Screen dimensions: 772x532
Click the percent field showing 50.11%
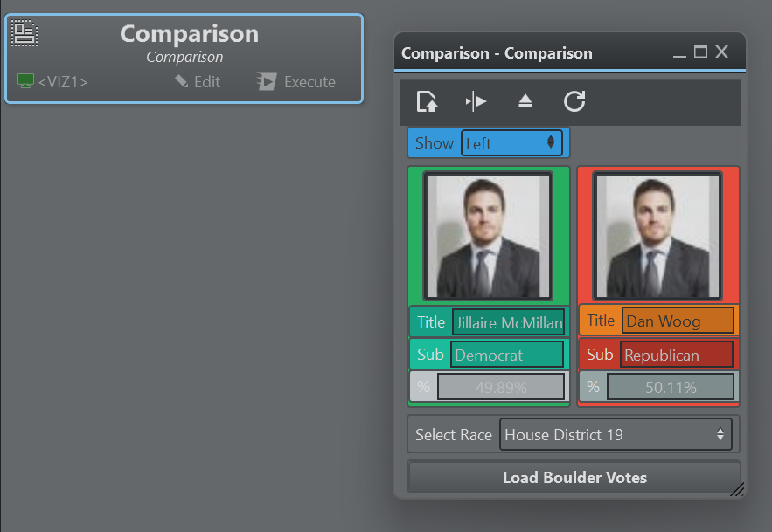tap(671, 387)
